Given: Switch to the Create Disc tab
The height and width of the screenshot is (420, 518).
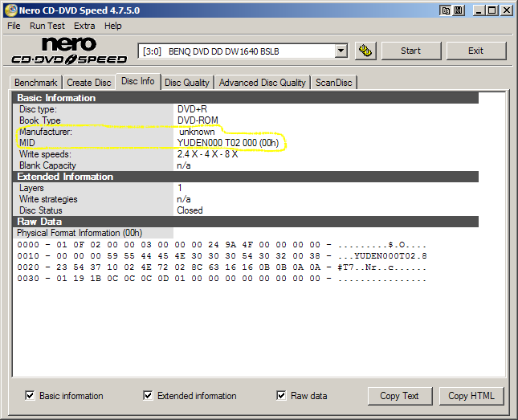Looking at the screenshot, I should pyautogui.click(x=89, y=83).
